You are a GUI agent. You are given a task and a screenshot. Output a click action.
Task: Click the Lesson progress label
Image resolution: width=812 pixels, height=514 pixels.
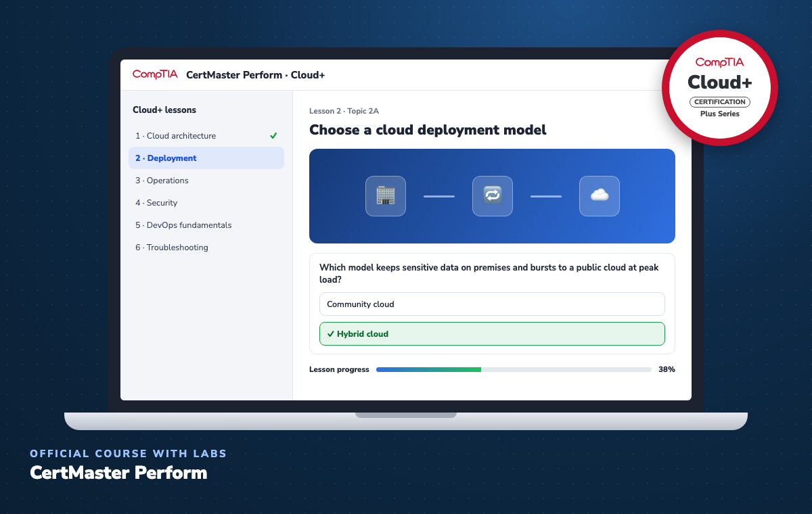tap(339, 370)
